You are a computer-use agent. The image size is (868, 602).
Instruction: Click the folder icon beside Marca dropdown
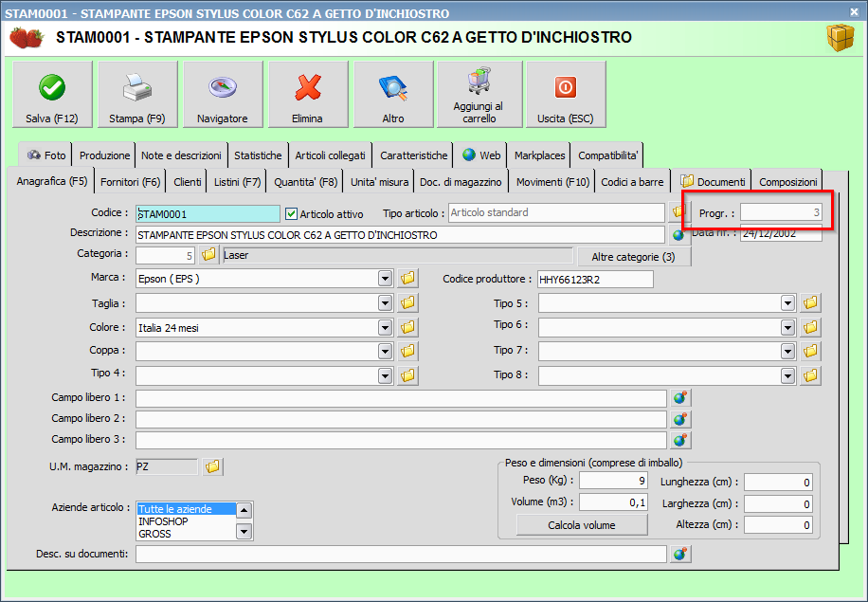(408, 278)
